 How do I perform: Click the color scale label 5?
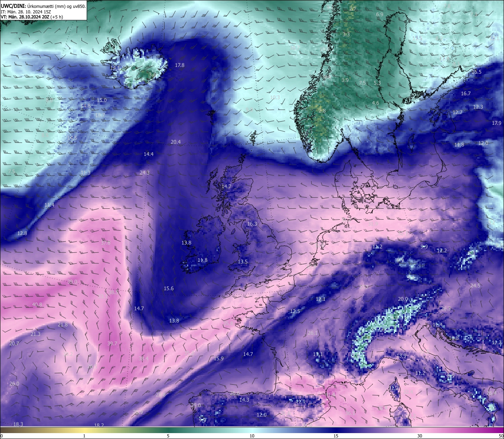pyautogui.click(x=168, y=436)
